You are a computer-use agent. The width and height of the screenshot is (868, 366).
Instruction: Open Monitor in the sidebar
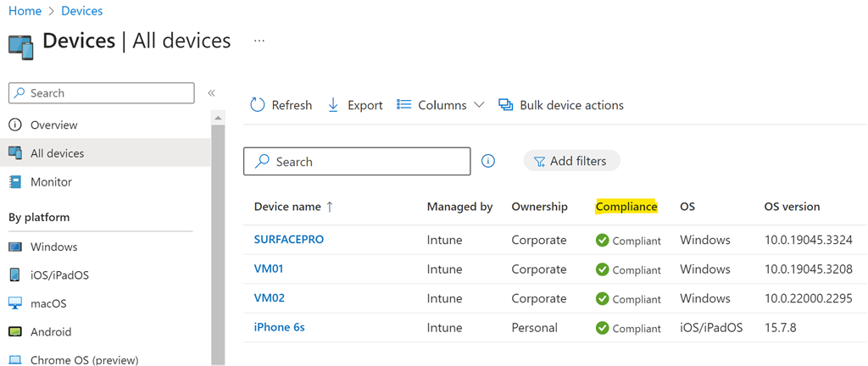51,182
